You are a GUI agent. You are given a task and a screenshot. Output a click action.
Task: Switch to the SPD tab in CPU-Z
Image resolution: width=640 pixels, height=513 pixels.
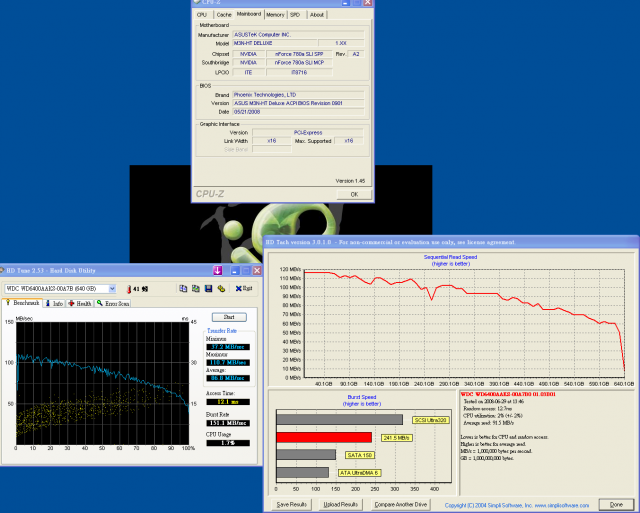point(295,15)
